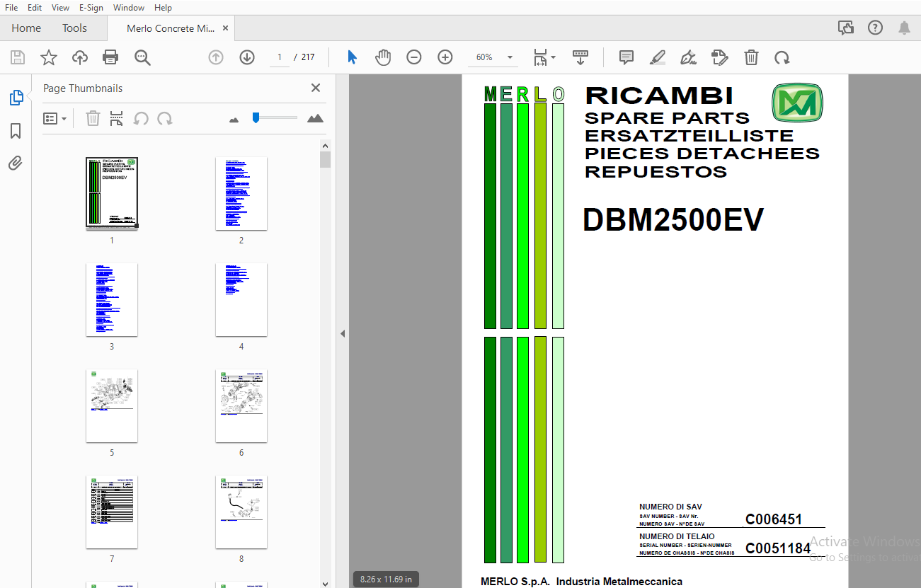Screen dimensions: 921x588
Task: Go to previous page arrow
Action: [x=216, y=57]
